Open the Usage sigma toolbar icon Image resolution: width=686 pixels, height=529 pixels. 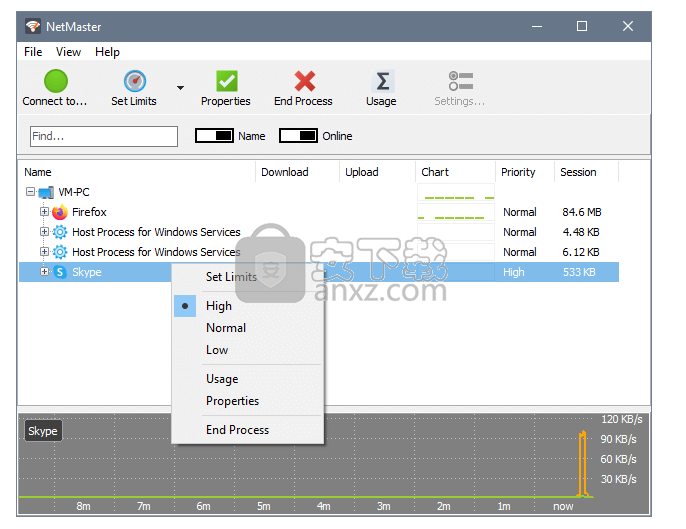383,81
